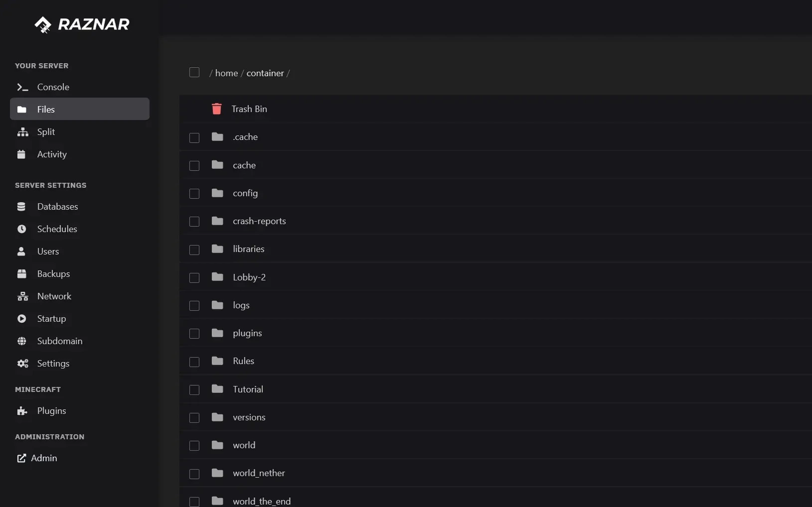Screen dimensions: 812x507
Task: Click the Settings gear icon
Action: pyautogui.click(x=22, y=364)
